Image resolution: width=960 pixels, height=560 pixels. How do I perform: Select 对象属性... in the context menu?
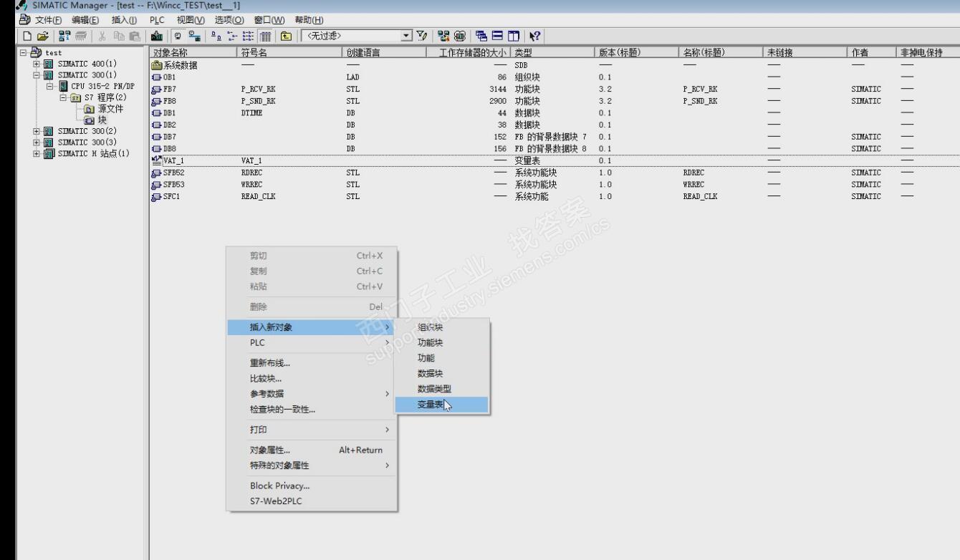pos(312,450)
